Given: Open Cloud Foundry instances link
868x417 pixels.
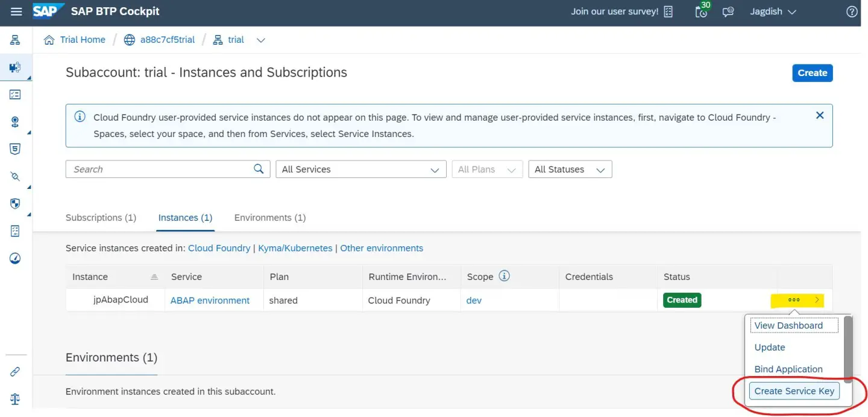Looking at the screenshot, I should [219, 248].
